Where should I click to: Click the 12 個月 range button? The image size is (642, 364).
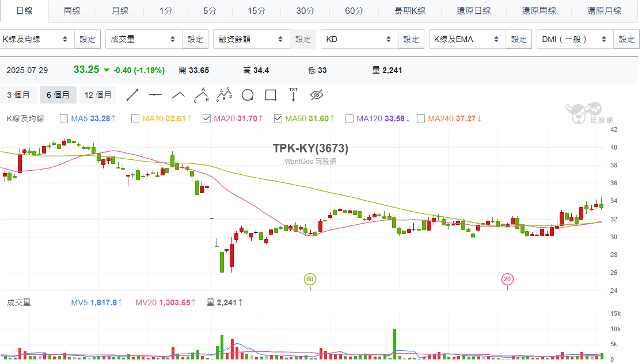[x=98, y=95]
